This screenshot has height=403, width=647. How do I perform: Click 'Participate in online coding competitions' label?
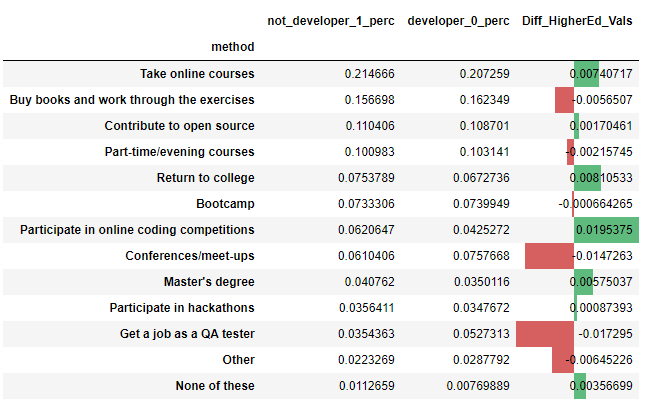(x=137, y=229)
